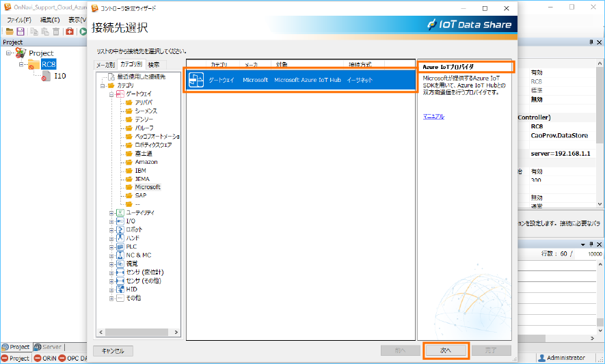Click the red toolbox toolbar icon

click(x=70, y=31)
